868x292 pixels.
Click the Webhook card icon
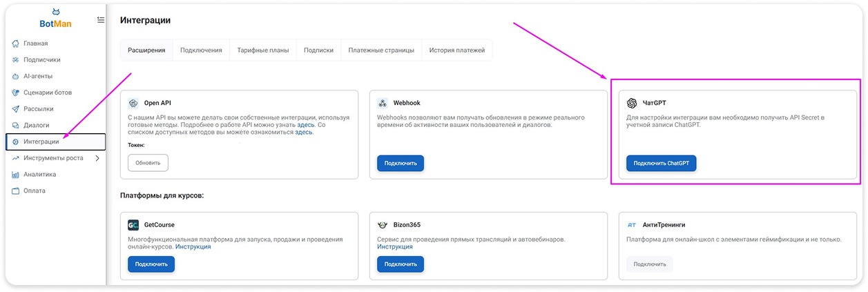click(x=383, y=103)
